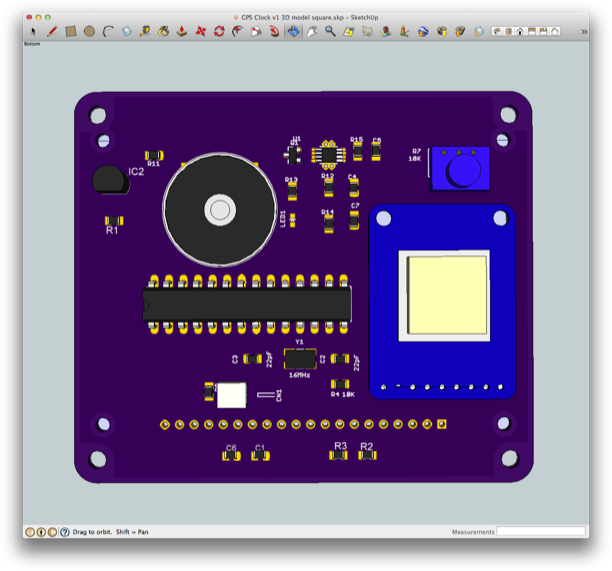This screenshot has width=612, height=571.
Task: Click the first circular status bar icon
Action: [x=30, y=532]
